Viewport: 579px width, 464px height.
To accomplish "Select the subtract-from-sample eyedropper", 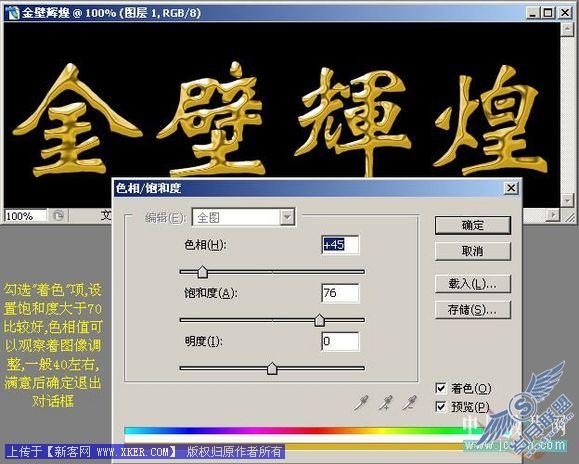I will tap(409, 403).
